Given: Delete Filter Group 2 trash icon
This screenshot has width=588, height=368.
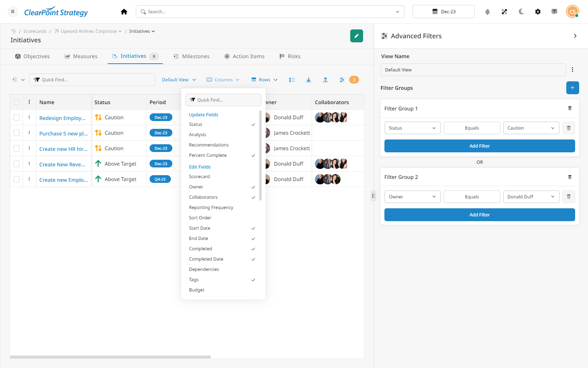Looking at the screenshot, I should point(570,177).
